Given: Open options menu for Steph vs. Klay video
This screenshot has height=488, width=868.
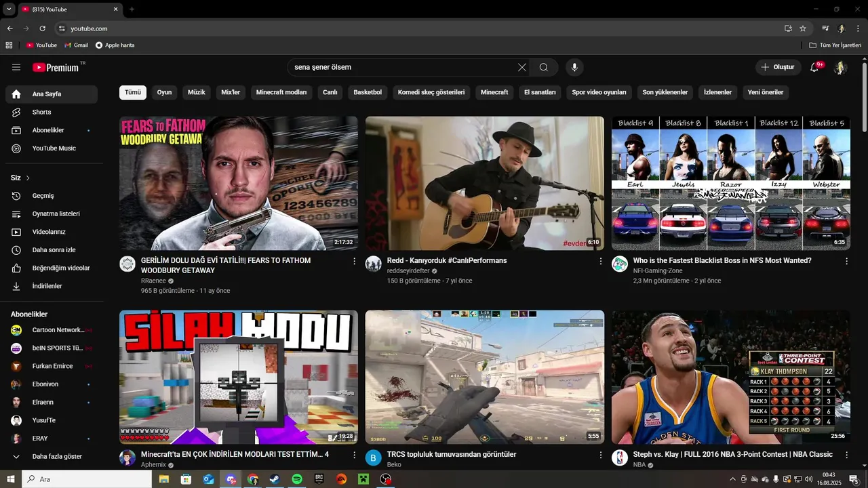Looking at the screenshot, I should click(846, 455).
